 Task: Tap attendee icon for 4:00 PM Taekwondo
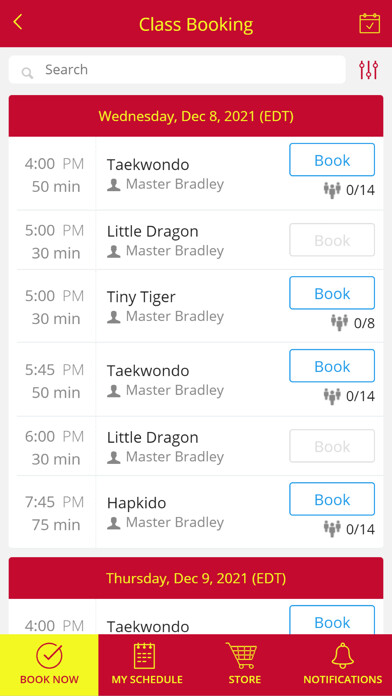tap(332, 190)
